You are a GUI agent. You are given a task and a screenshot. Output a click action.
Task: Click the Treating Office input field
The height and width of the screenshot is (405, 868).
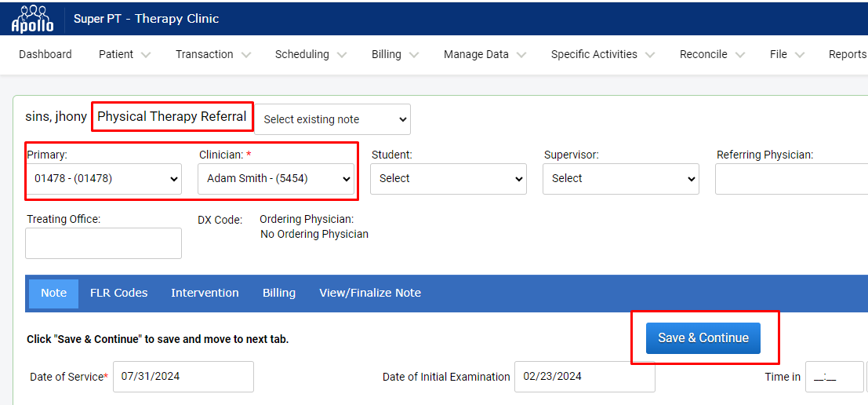tap(104, 243)
